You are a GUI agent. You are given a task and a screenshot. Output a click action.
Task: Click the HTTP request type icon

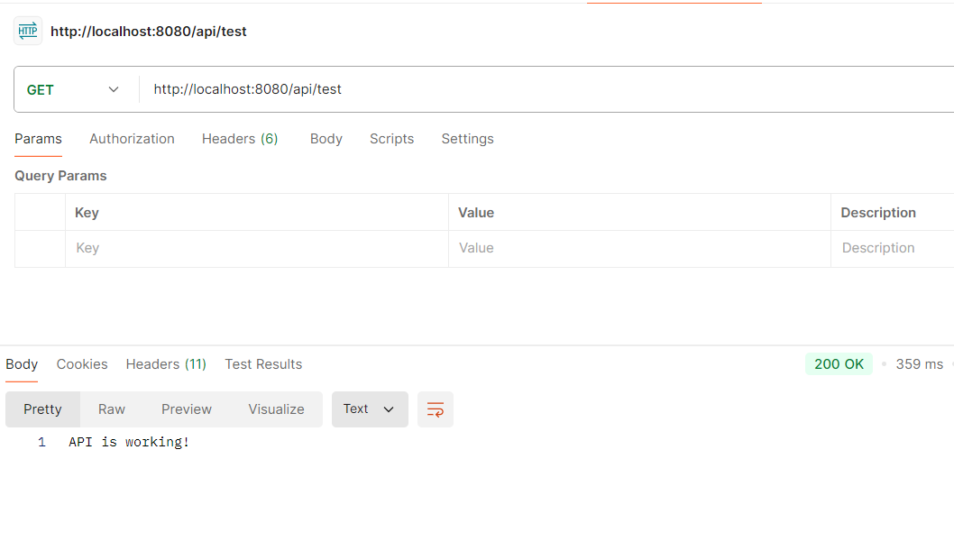[28, 31]
